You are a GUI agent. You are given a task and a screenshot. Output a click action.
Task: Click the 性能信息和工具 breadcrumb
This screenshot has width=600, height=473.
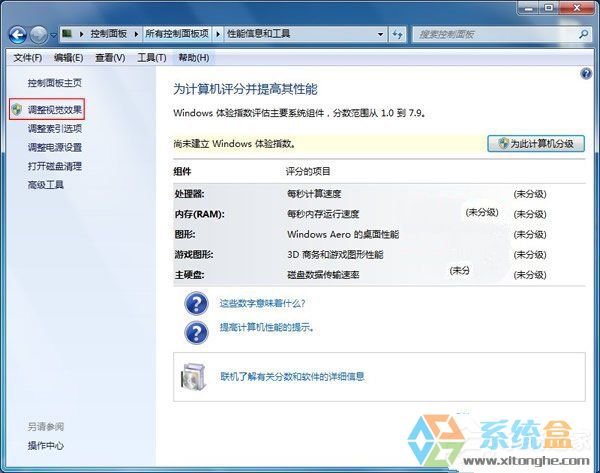(259, 34)
